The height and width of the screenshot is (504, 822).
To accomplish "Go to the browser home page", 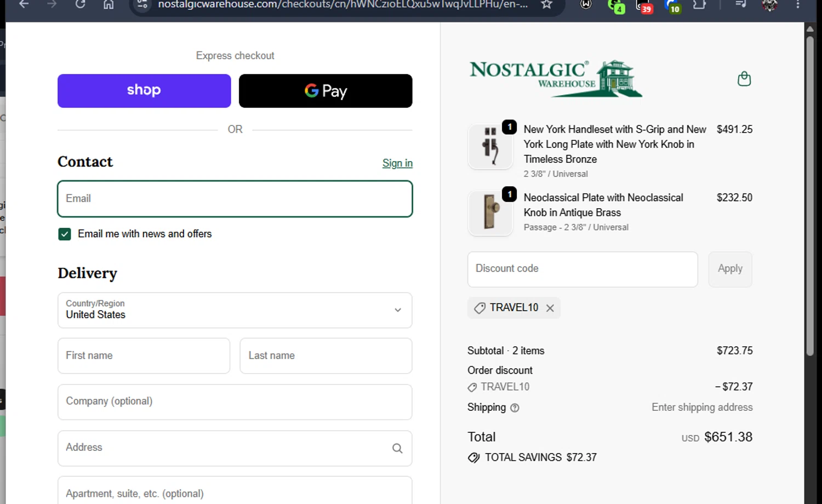I will (x=109, y=4).
